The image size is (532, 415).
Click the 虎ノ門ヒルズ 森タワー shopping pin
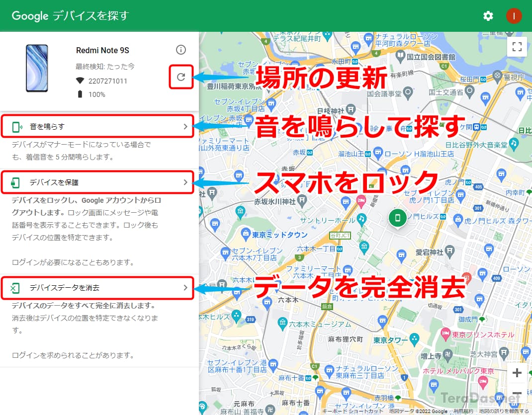(x=458, y=220)
